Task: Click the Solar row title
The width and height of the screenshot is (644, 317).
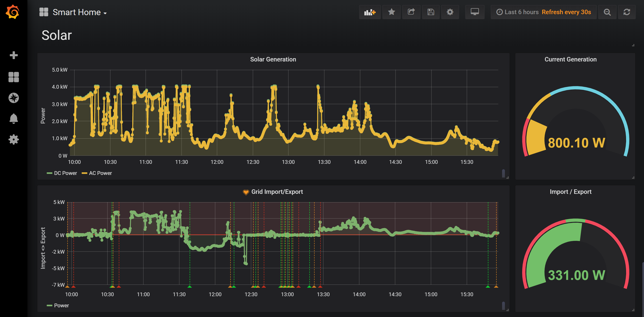Action: [x=56, y=35]
